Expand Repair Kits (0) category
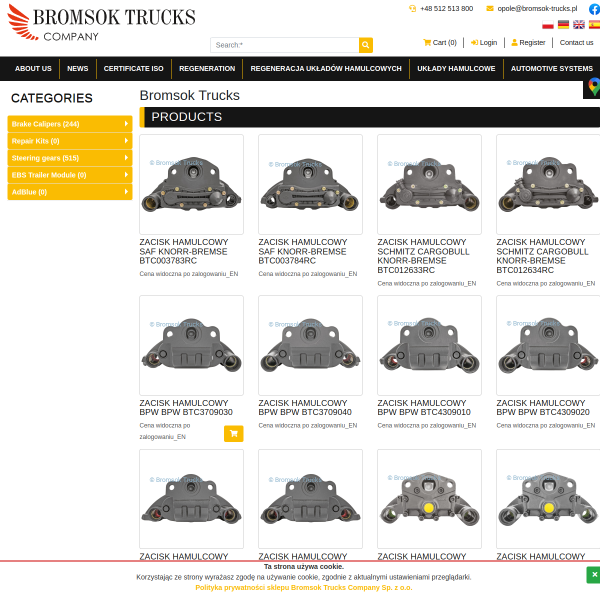This screenshot has width=600, height=600. [70, 141]
